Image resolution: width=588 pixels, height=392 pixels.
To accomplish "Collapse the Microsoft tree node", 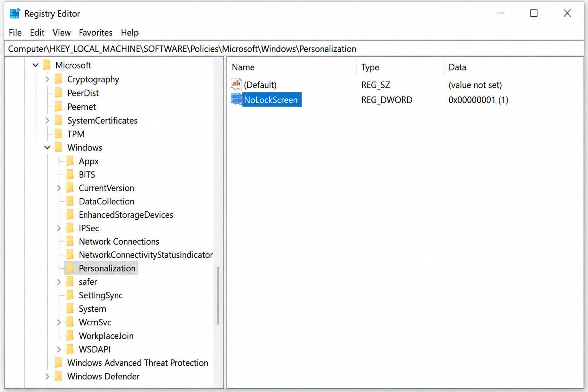I will (36, 65).
